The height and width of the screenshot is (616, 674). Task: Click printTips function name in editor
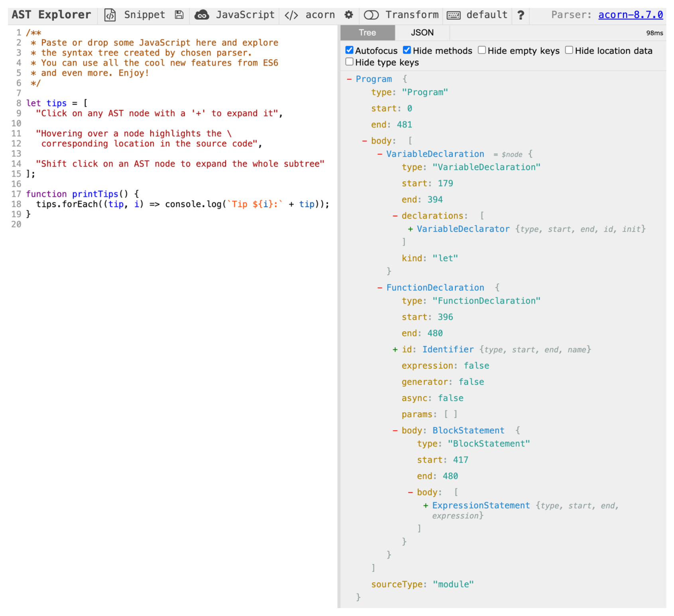click(95, 194)
